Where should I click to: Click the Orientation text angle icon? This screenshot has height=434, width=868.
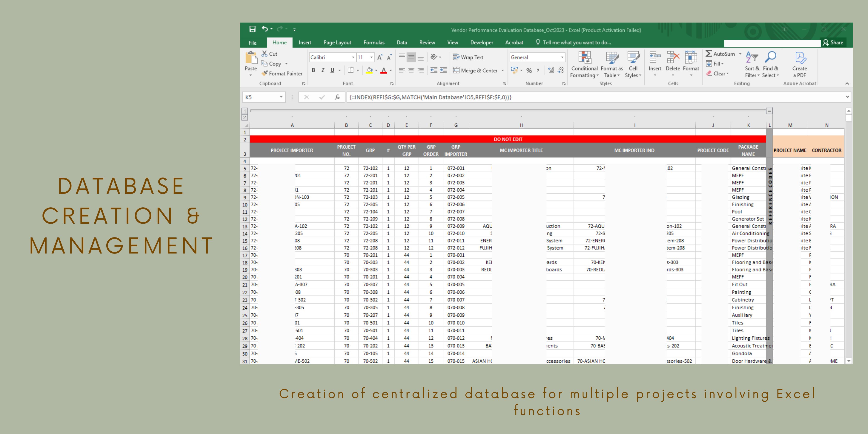(x=434, y=57)
